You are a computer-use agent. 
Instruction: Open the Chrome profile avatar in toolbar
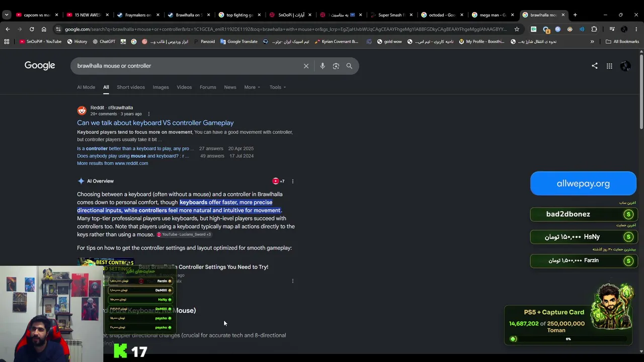point(624,29)
